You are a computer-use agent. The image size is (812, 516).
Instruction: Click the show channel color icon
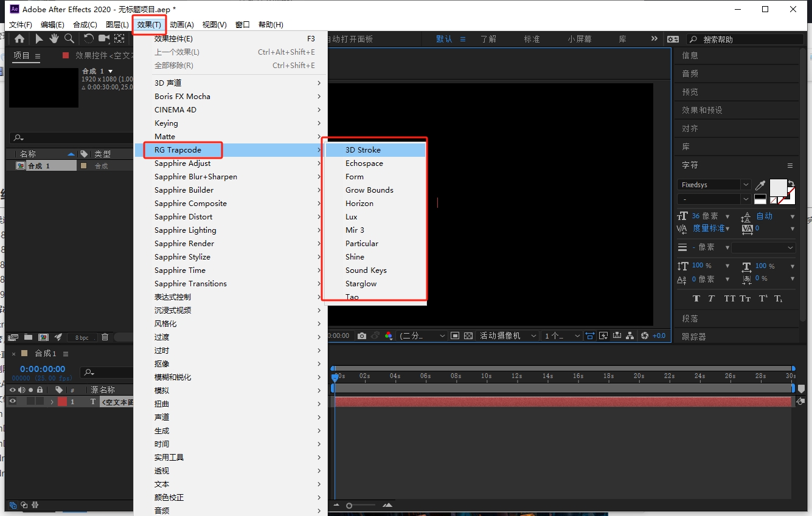click(389, 335)
